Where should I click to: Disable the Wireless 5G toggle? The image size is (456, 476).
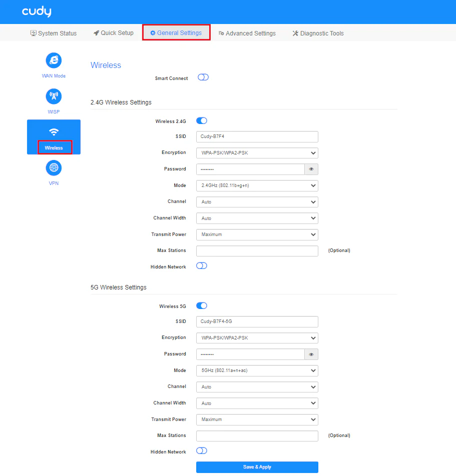coord(202,305)
